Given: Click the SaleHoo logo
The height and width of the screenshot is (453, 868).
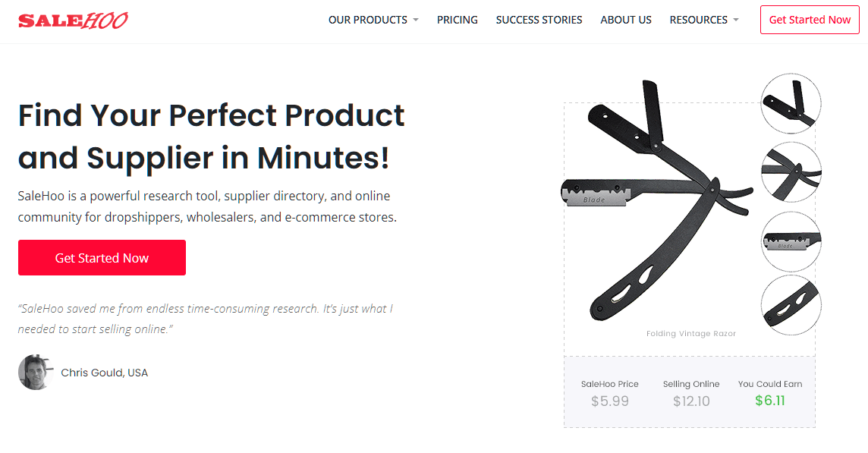Looking at the screenshot, I should 73,19.
